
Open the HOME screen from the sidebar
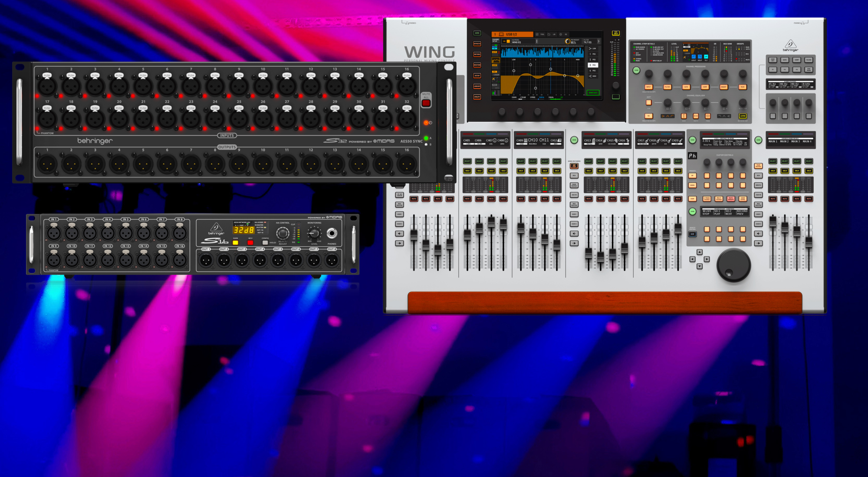click(x=477, y=33)
